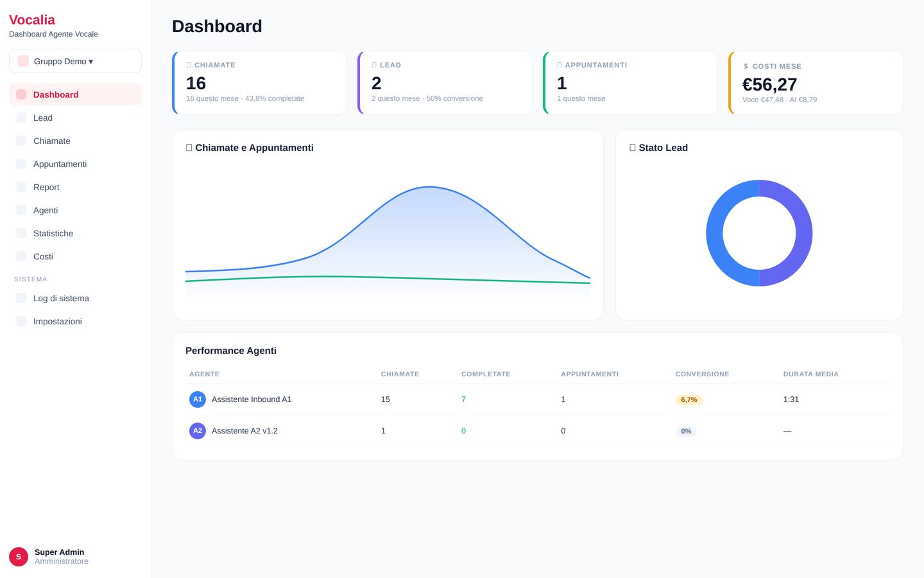Click calls value 15 for Assistente A1
The height and width of the screenshot is (578, 924).
[386, 399]
